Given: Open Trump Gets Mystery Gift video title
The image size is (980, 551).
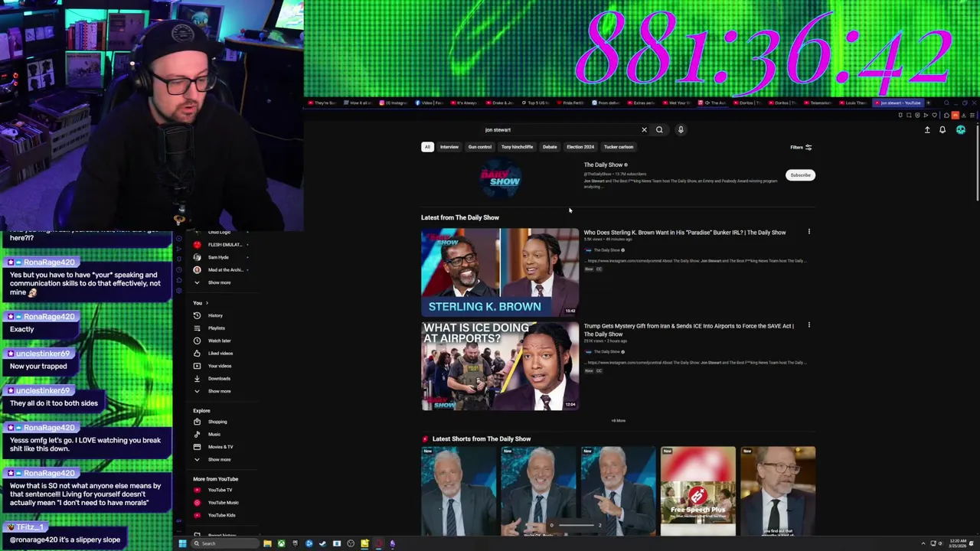Looking at the screenshot, I should click(x=688, y=330).
